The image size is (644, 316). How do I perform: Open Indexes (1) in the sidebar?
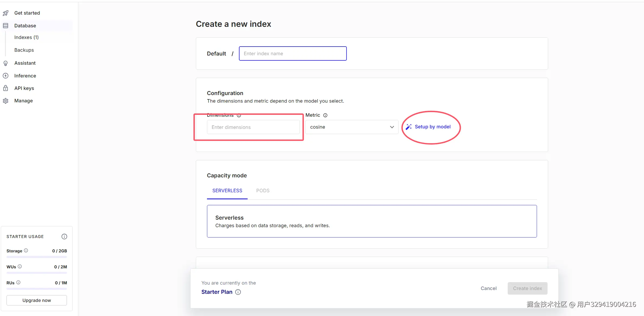click(x=27, y=37)
